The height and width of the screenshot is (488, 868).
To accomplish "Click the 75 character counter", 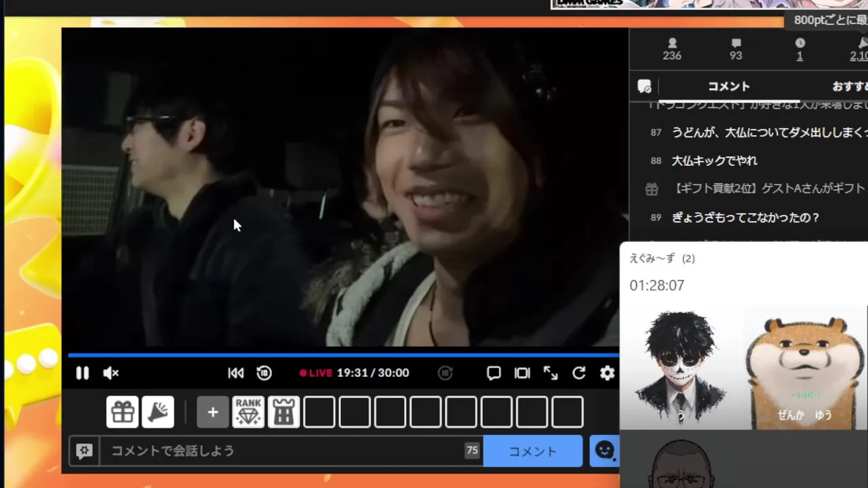I will 472,450.
